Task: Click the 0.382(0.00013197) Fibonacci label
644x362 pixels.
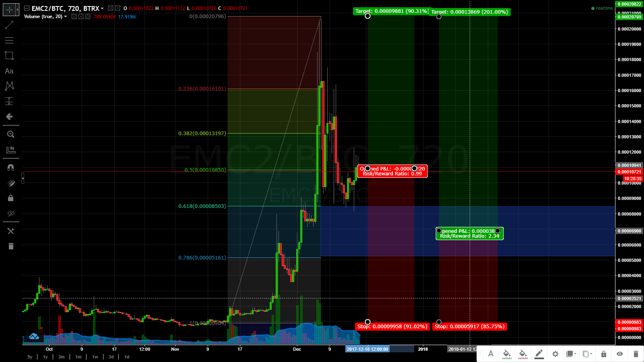Action: coord(202,134)
